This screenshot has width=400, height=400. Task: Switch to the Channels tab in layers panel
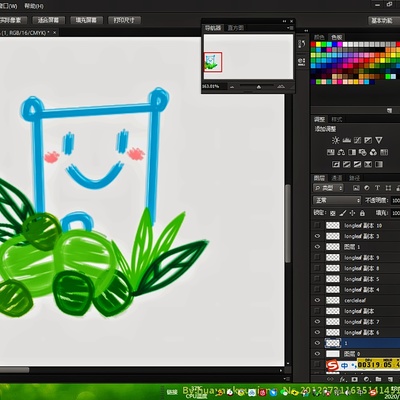tap(337, 178)
